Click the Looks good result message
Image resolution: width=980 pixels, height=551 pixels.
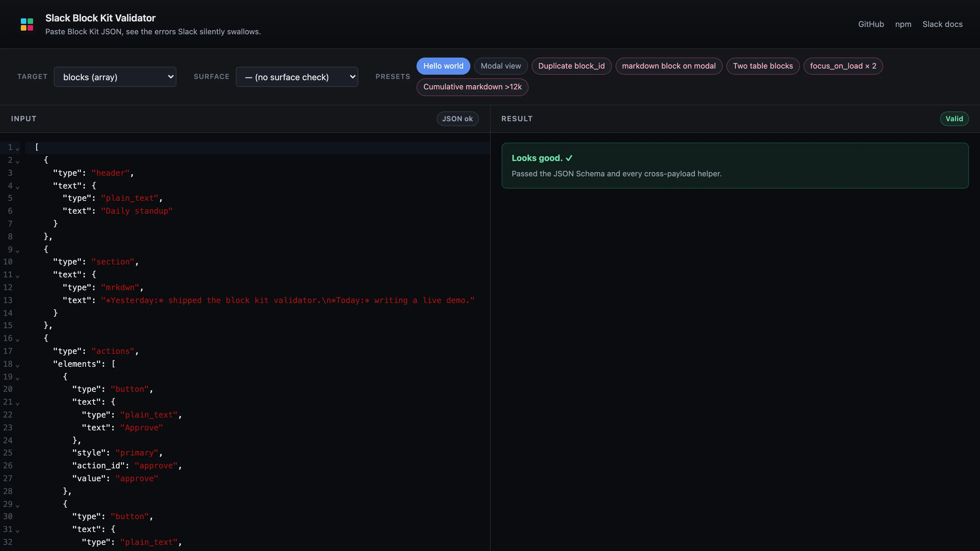click(x=542, y=158)
